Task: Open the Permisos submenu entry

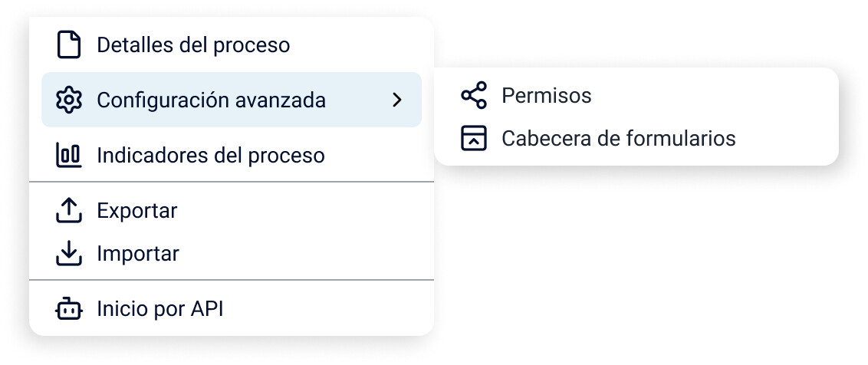Action: point(546,95)
